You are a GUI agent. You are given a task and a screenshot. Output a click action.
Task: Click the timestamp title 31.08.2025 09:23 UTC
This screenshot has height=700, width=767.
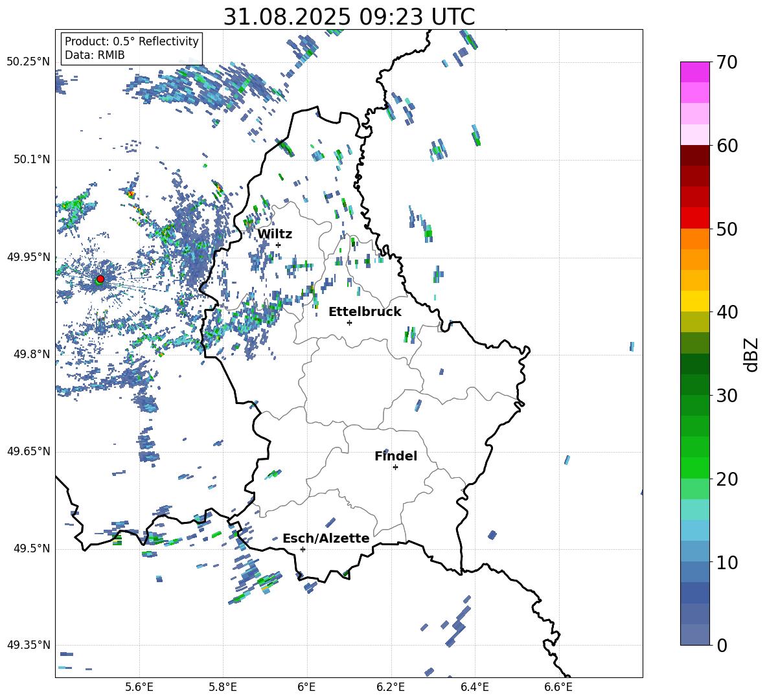[x=349, y=17]
